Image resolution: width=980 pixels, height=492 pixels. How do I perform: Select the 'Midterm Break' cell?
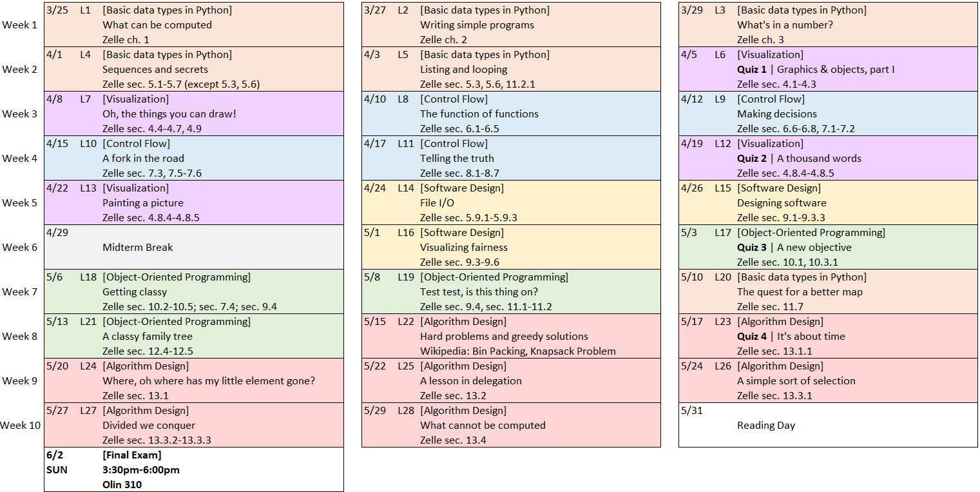click(137, 248)
